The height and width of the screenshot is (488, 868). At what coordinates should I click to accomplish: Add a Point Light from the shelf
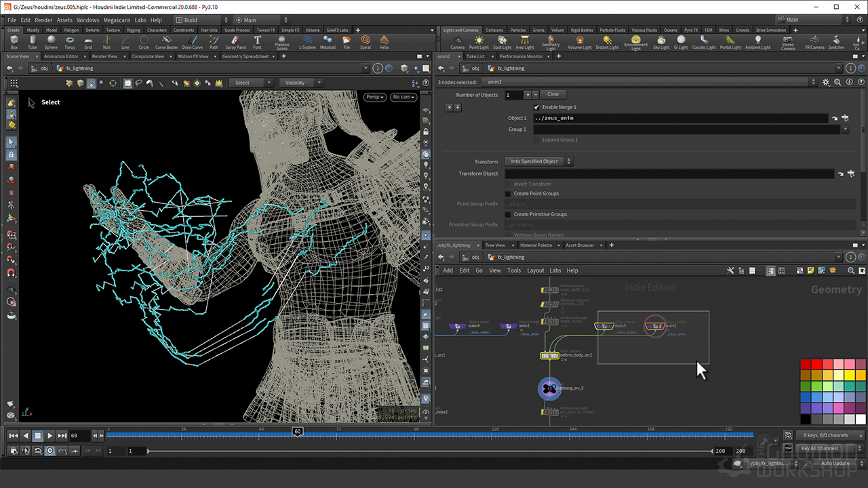click(x=479, y=42)
